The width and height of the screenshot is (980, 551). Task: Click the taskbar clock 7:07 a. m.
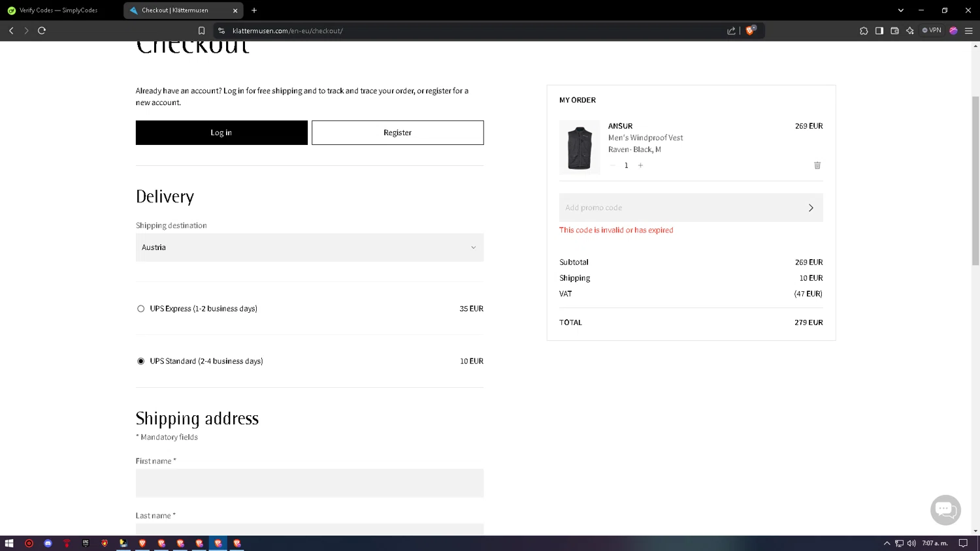pyautogui.click(x=935, y=543)
